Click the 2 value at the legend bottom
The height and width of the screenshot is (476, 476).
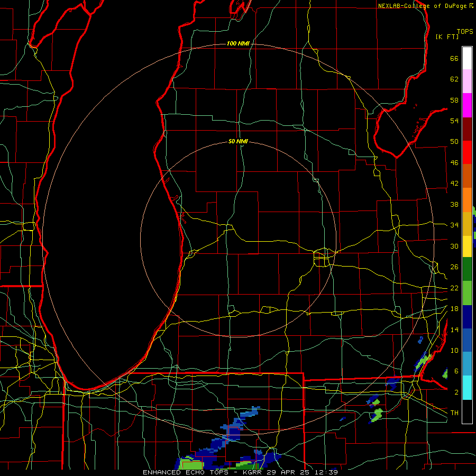pyautogui.click(x=456, y=392)
